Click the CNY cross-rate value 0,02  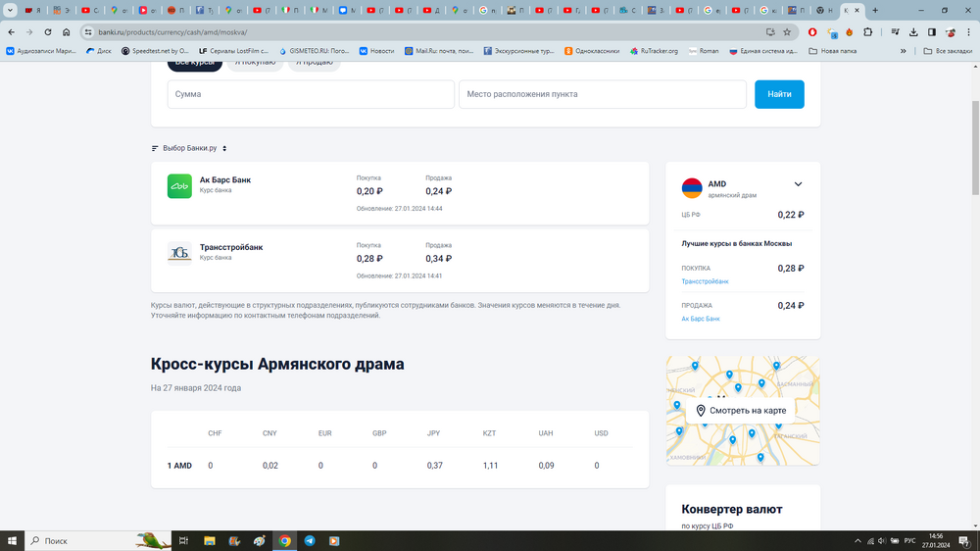[270, 466]
